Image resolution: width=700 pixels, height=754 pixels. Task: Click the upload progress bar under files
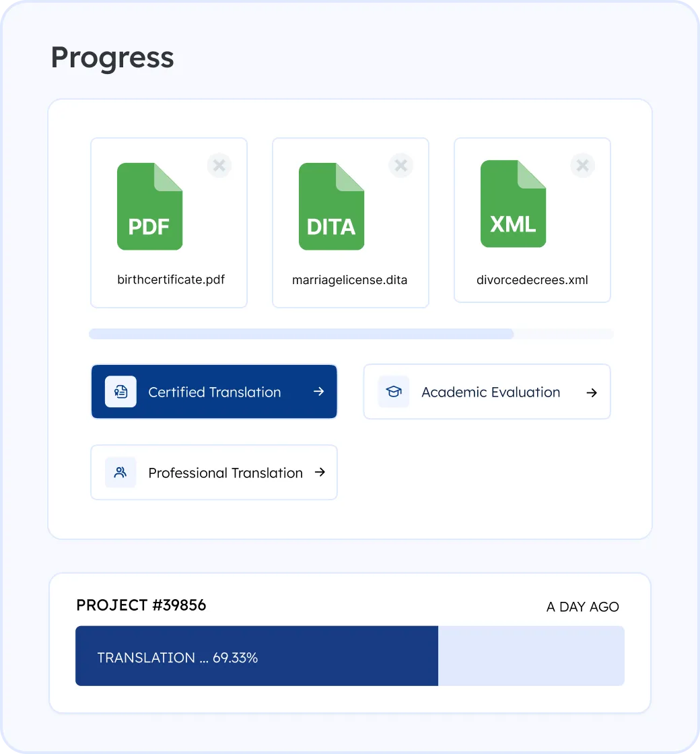350,334
